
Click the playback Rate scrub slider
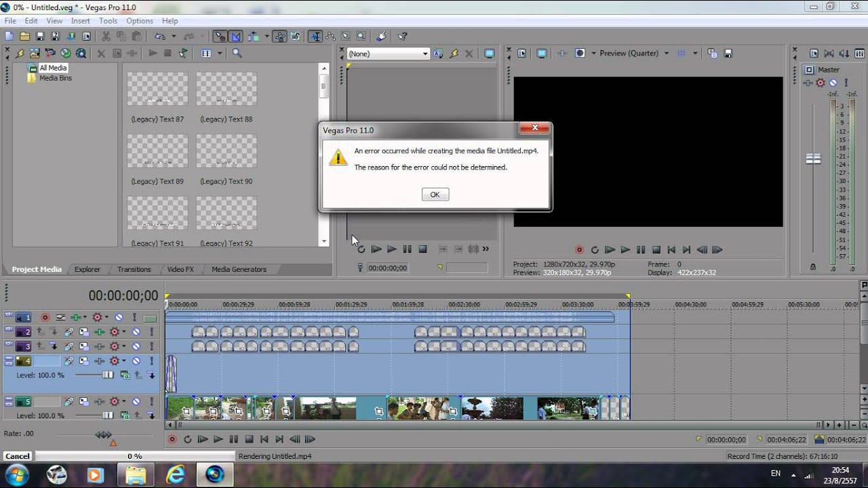click(103, 434)
